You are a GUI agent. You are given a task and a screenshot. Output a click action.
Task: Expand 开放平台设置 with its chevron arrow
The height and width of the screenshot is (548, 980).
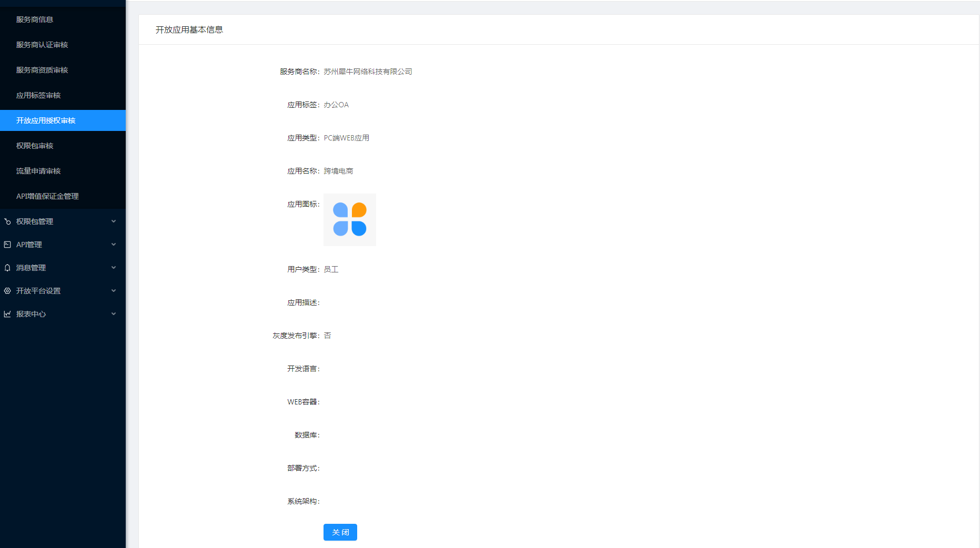coord(114,291)
